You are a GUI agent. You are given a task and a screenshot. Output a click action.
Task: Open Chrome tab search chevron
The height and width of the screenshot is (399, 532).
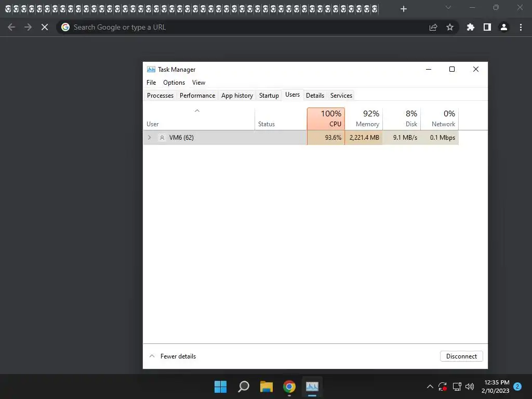tap(448, 7)
